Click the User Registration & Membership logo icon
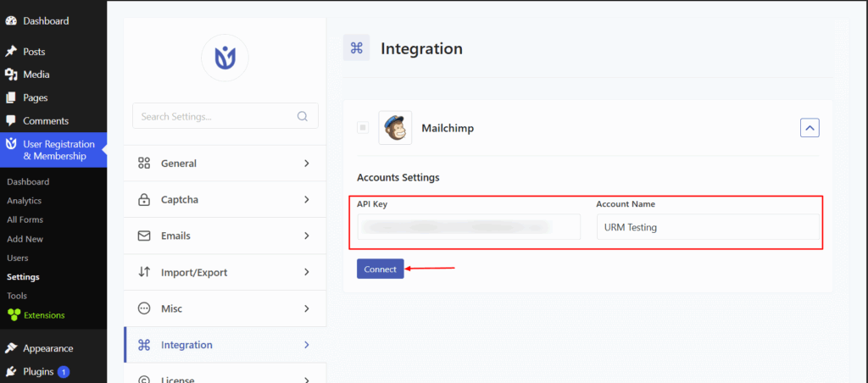This screenshot has width=868, height=383. pyautogui.click(x=11, y=144)
